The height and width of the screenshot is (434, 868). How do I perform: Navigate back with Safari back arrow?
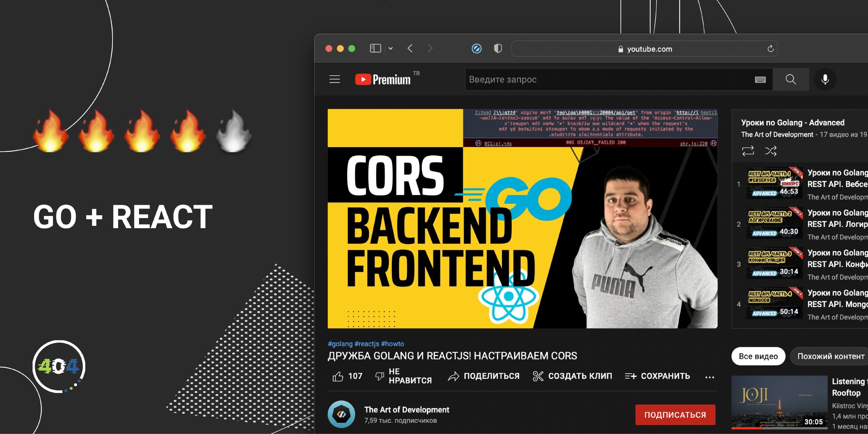click(x=410, y=48)
